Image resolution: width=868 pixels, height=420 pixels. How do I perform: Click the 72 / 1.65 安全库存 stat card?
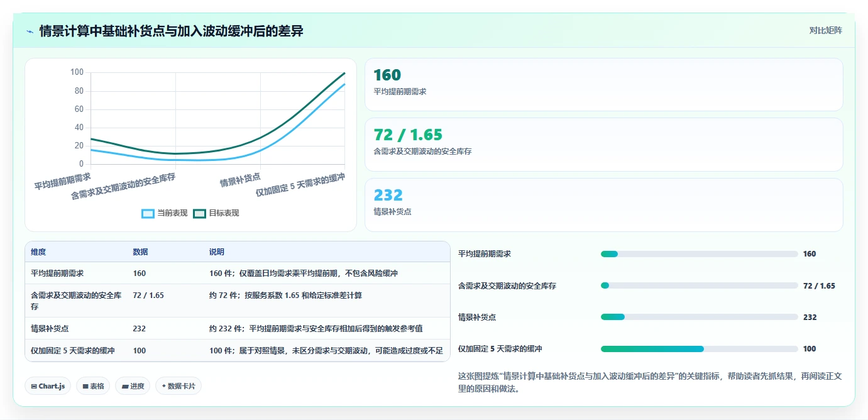[x=603, y=145]
